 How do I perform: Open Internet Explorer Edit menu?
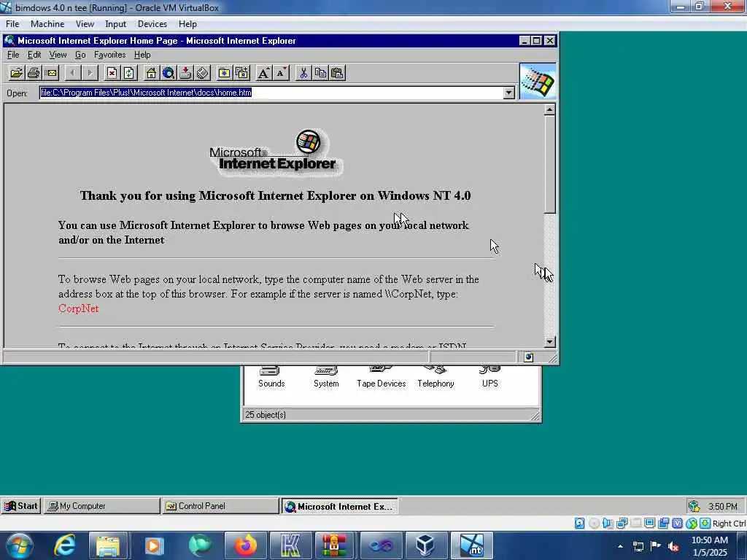coord(34,55)
